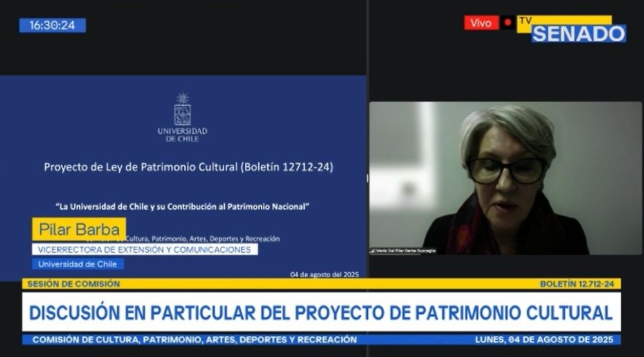The image size is (644, 357).
Task: Click the Proyecto de Ley slide title
Action: tap(188, 167)
